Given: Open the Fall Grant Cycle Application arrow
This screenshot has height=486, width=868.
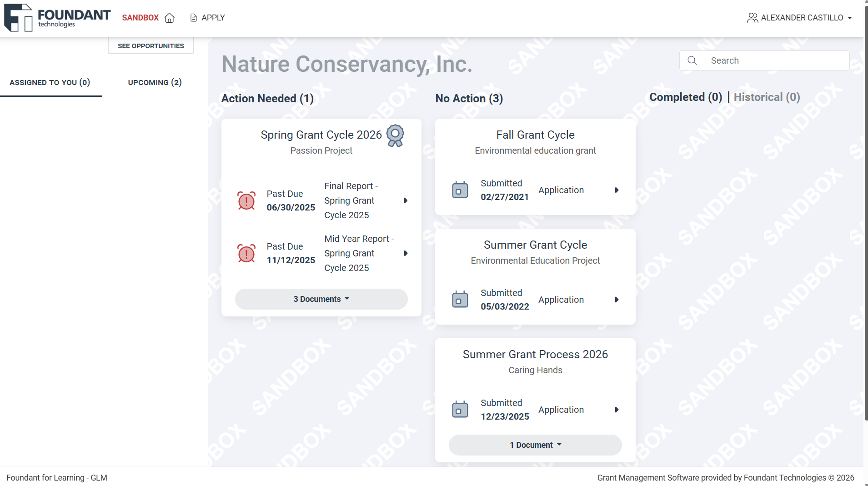Looking at the screenshot, I should (x=617, y=190).
